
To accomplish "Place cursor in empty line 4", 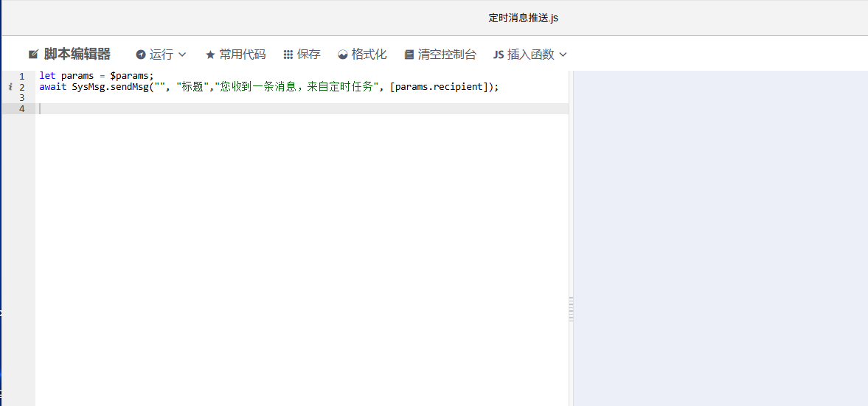I will point(302,108).
